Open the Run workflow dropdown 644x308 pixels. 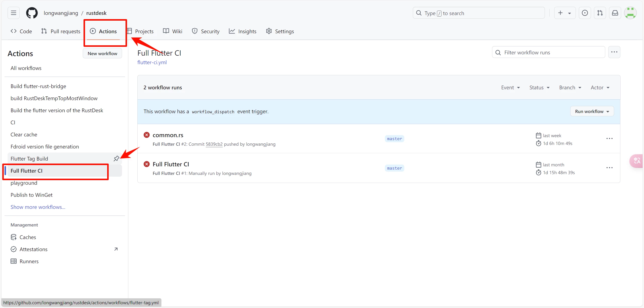pos(592,111)
